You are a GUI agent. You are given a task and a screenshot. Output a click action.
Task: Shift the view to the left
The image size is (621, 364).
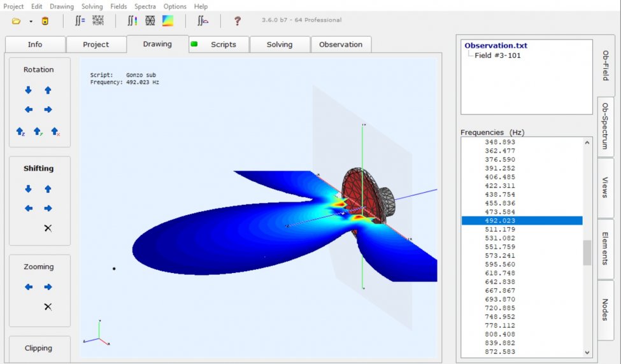pyautogui.click(x=28, y=208)
